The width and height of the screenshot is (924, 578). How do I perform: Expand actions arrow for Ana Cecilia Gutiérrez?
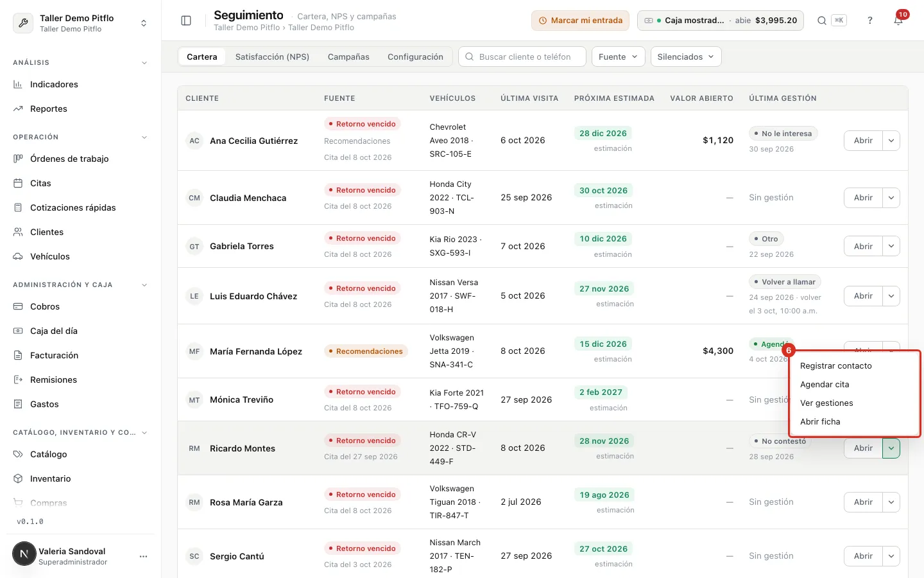(891, 141)
